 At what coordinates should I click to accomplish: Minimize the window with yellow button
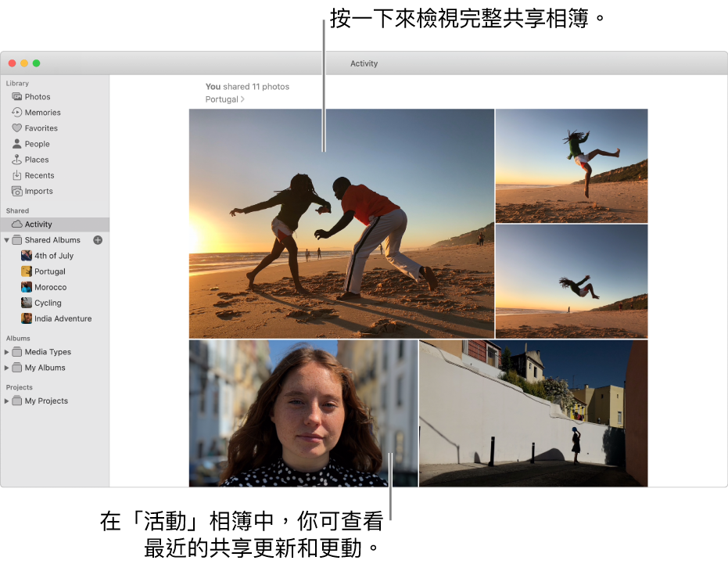pos(24,63)
